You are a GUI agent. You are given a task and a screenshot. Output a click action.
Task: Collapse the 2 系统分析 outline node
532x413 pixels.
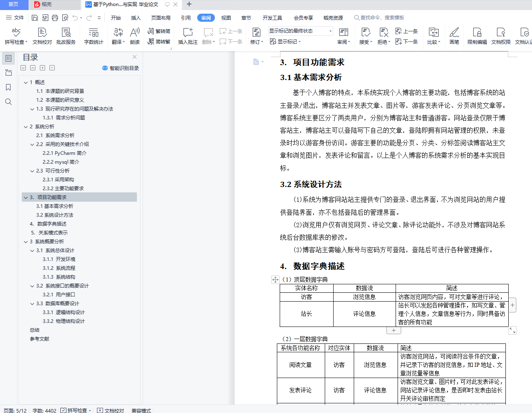pyautogui.click(x=26, y=127)
